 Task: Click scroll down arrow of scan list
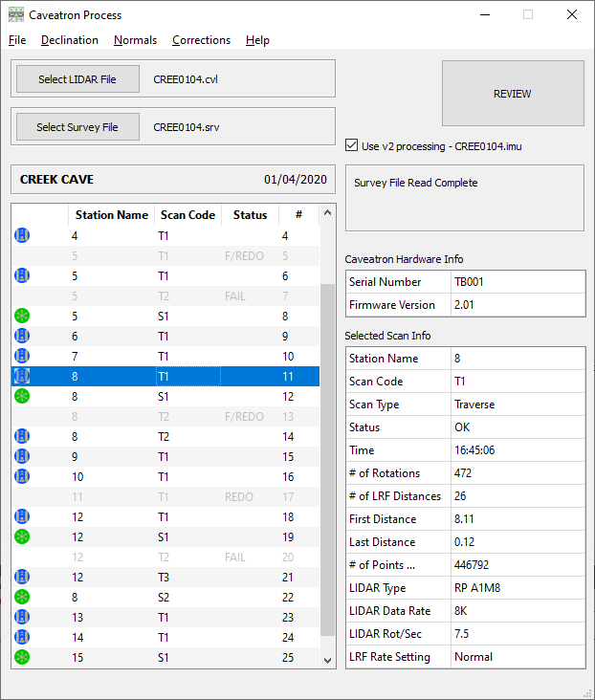click(328, 659)
